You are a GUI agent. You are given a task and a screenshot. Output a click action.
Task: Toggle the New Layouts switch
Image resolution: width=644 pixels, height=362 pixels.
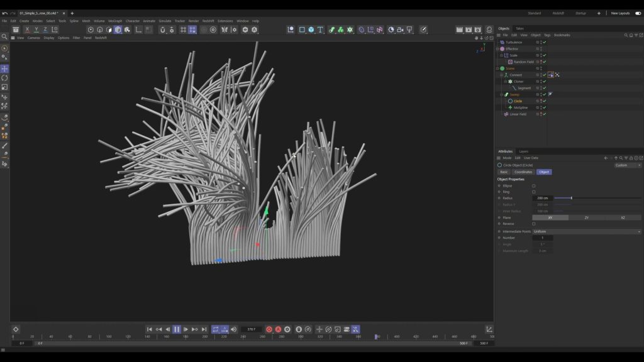pyautogui.click(x=638, y=13)
